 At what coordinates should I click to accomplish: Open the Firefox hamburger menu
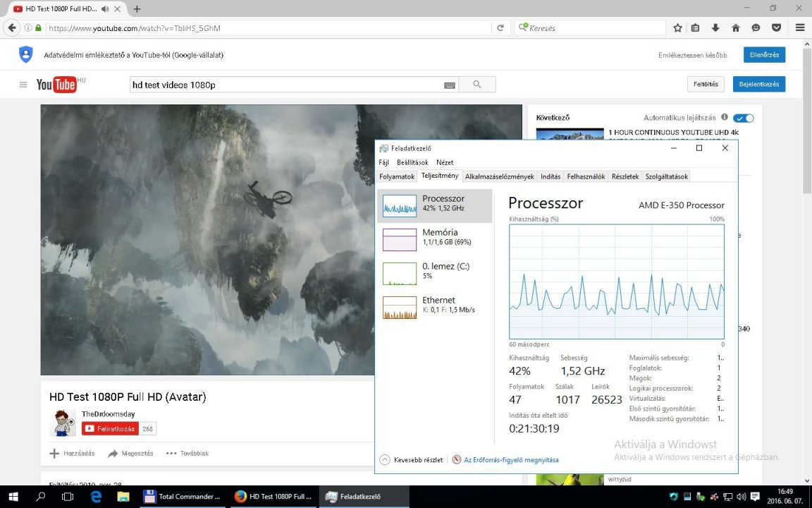coord(800,28)
